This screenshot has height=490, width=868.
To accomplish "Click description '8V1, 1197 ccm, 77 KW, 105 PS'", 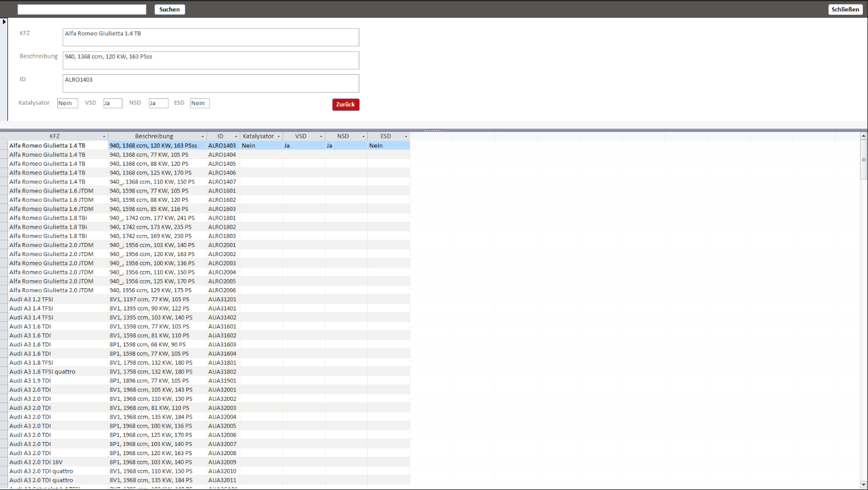I will (x=157, y=300).
